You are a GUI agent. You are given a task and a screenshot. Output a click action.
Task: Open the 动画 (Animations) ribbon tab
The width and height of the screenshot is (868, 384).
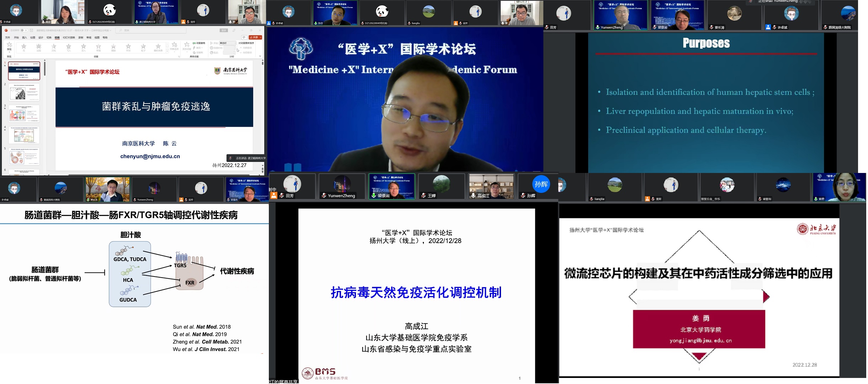[57, 37]
